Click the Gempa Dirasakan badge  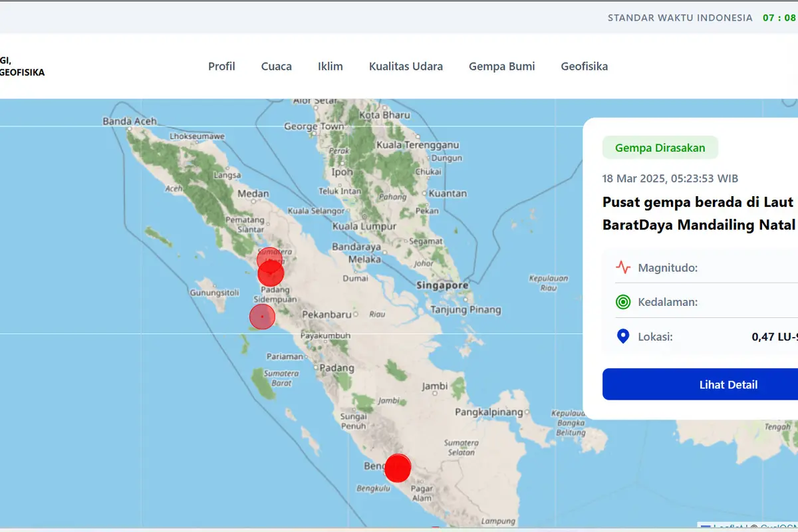pyautogui.click(x=660, y=148)
